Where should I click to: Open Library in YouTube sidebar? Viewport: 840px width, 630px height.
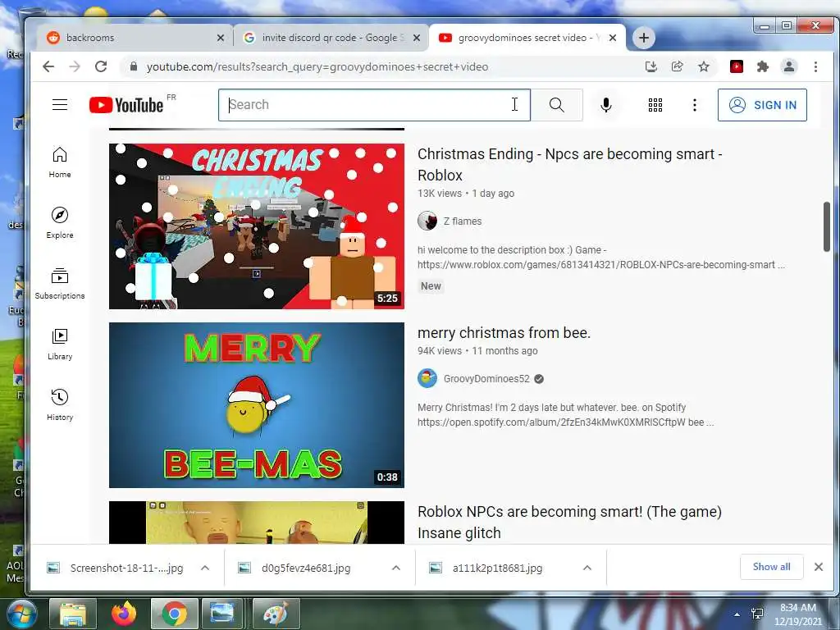[x=60, y=345]
